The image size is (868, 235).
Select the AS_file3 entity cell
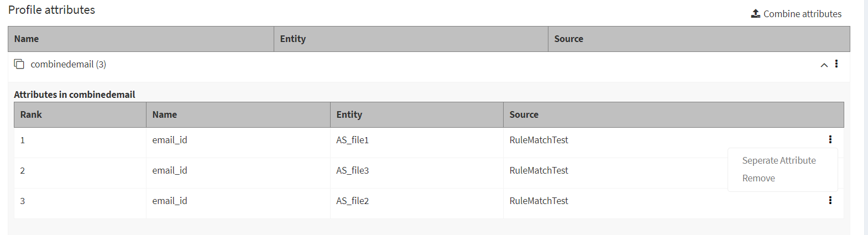(352, 170)
